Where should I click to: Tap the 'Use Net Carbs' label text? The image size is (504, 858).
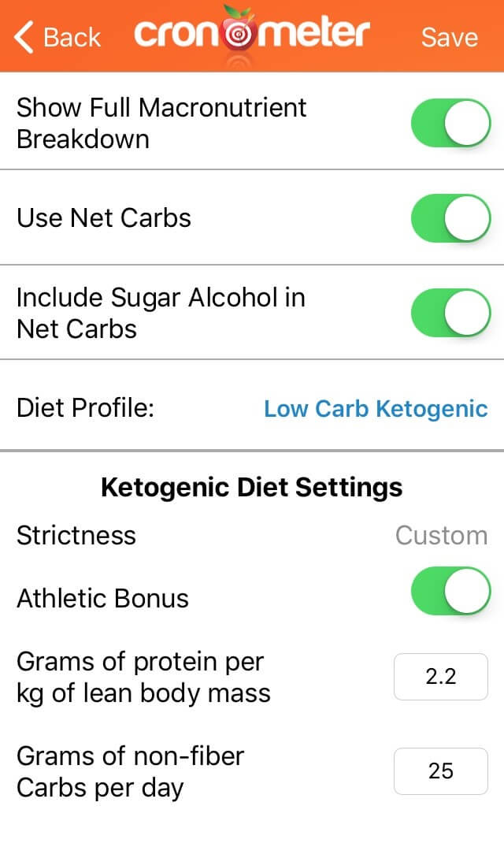(104, 217)
